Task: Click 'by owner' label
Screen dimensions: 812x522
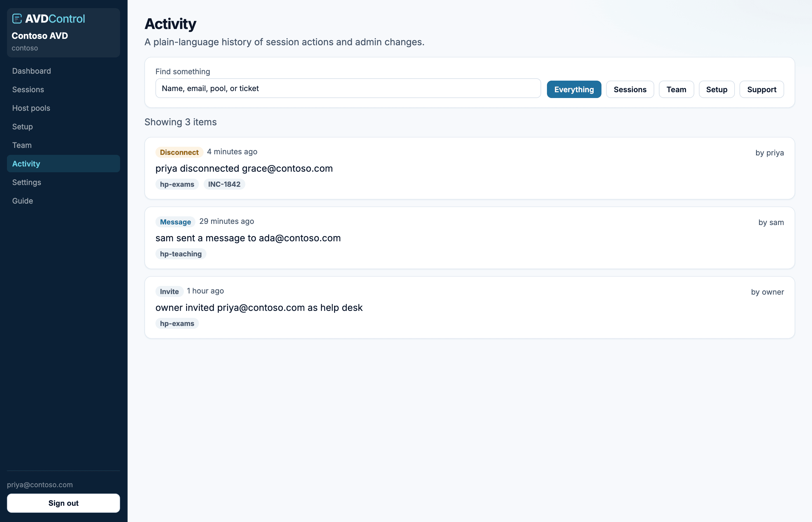Action: point(767,292)
